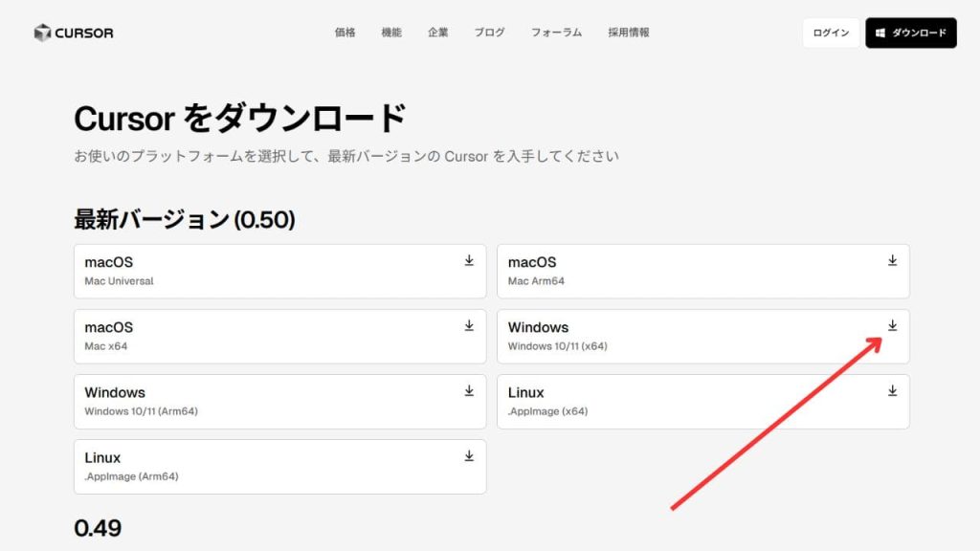Click the CURSOR wordmark text
The width and height of the screenshot is (980, 551).
(x=84, y=33)
